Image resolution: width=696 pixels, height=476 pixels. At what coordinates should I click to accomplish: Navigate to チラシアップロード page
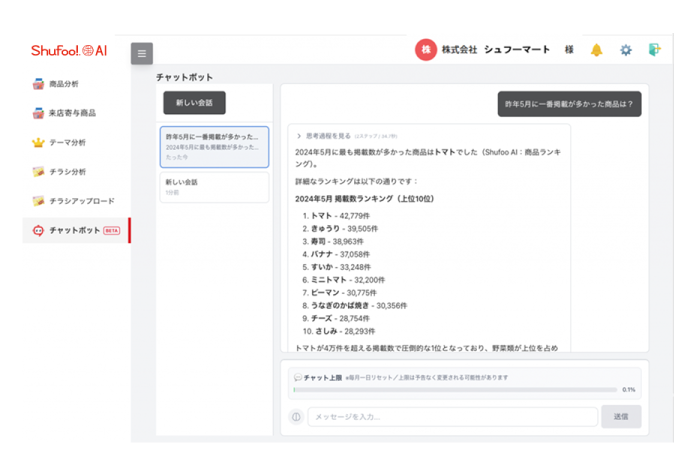click(78, 200)
